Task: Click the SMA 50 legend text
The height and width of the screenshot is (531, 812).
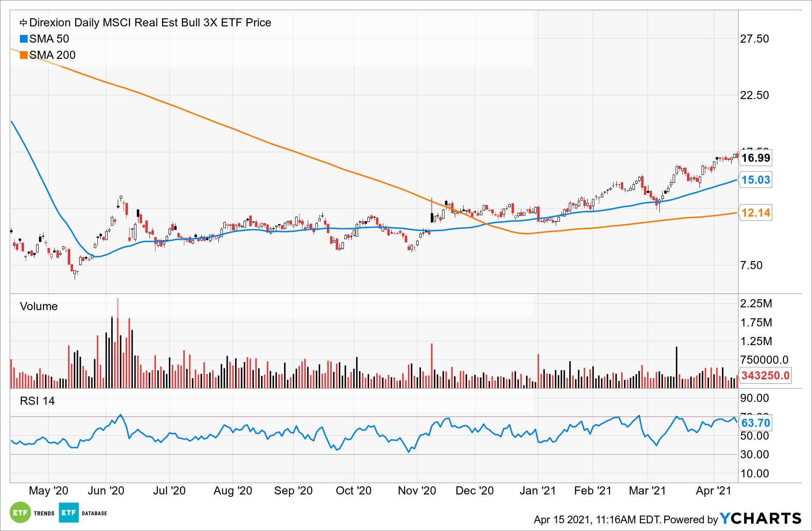Action: 49,39
